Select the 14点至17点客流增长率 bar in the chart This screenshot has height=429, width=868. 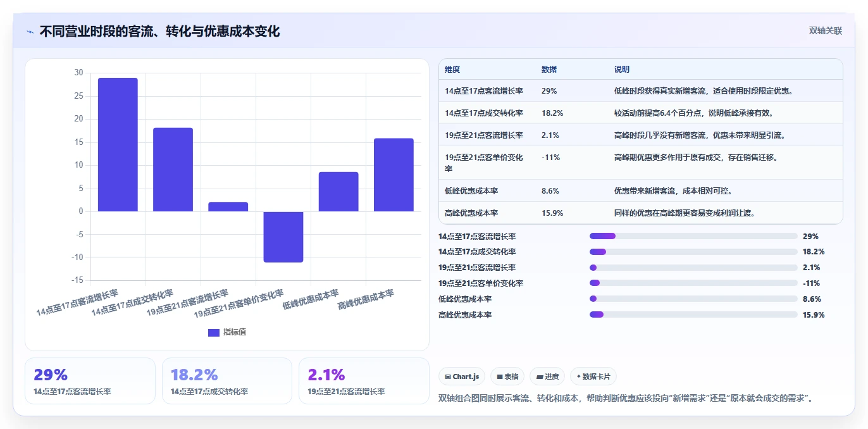pos(118,144)
